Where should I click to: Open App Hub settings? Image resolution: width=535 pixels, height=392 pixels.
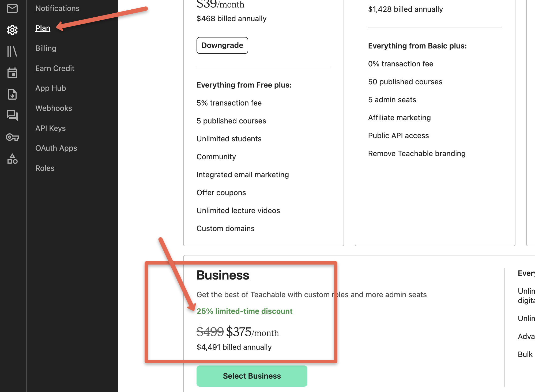click(x=51, y=88)
